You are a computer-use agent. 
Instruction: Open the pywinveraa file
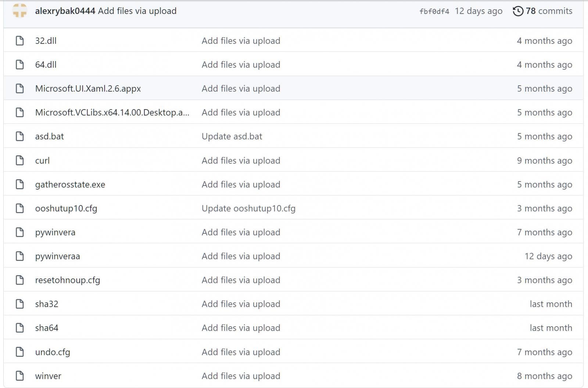57,256
